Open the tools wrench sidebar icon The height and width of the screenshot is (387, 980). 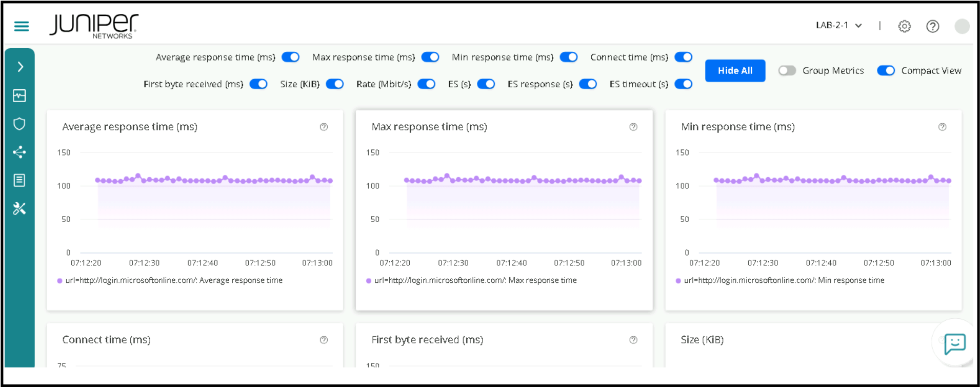pyautogui.click(x=19, y=208)
